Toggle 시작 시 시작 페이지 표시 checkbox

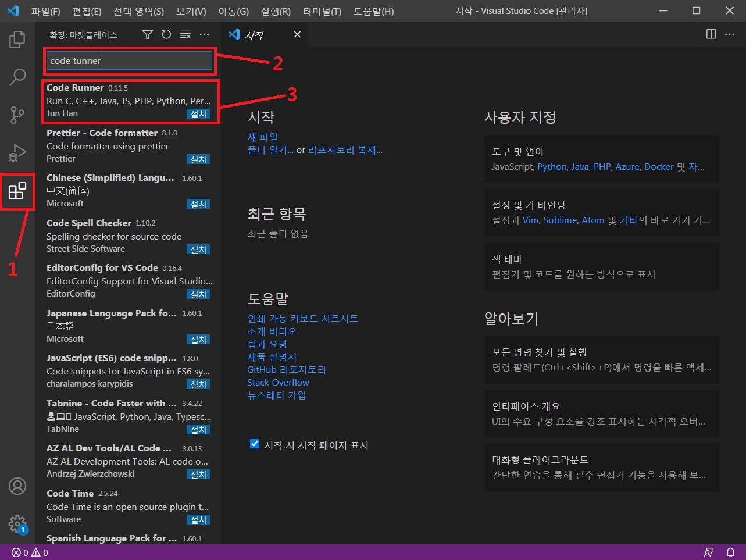(255, 444)
